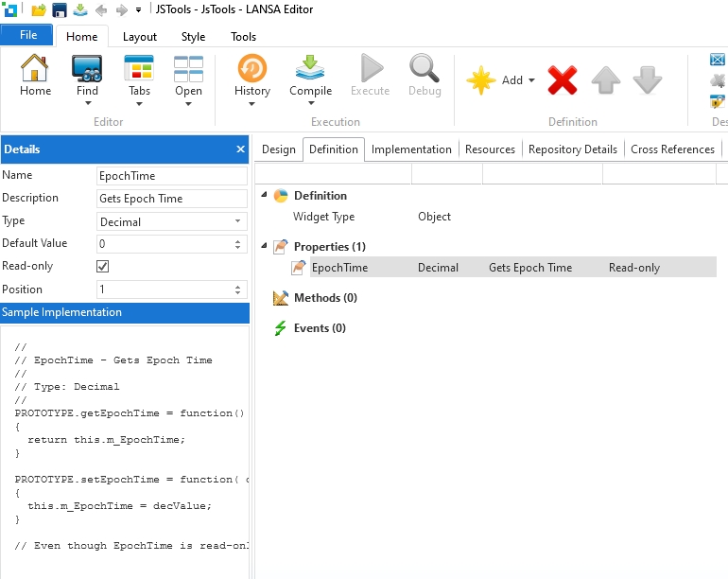
Task: Open the Add dropdown arrow
Action: (531, 80)
